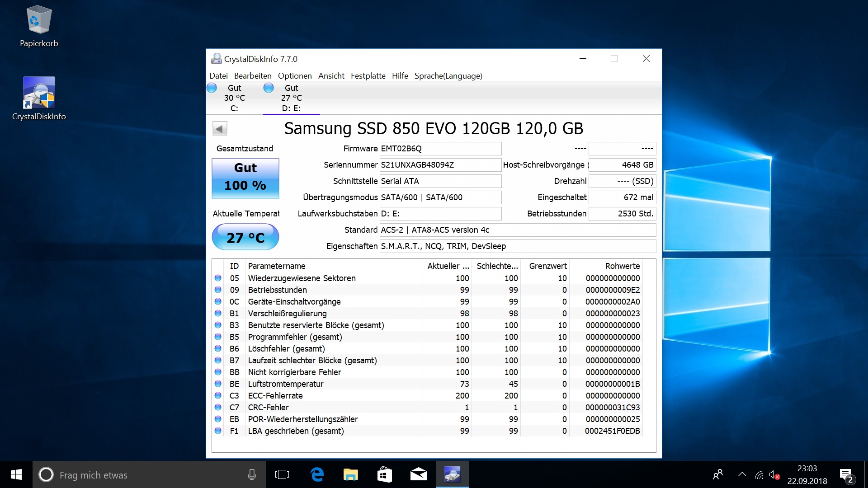Screen dimensions: 868x488
Task: Click the Seriennummer field
Action: tap(440, 165)
